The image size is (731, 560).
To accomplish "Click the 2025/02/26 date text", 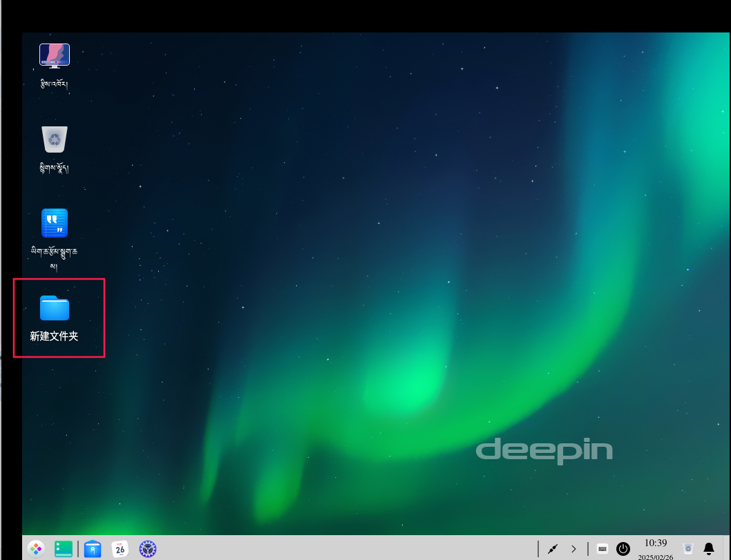I will 655,556.
